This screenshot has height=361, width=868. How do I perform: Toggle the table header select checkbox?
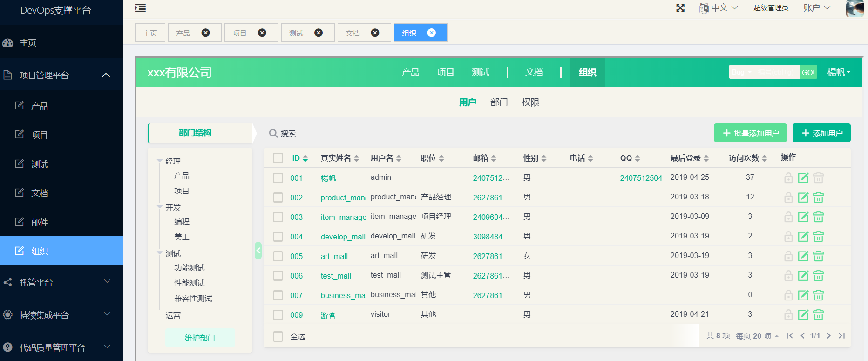tap(278, 158)
